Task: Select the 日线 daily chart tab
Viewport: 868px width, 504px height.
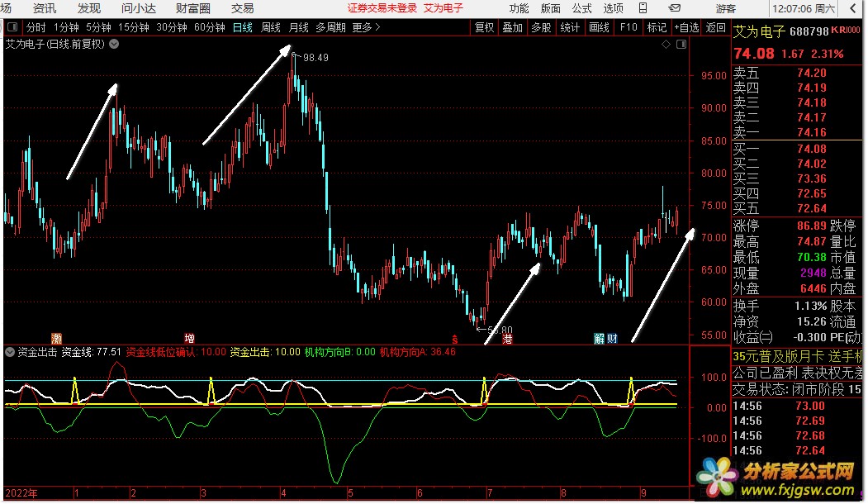Action: pyautogui.click(x=243, y=27)
